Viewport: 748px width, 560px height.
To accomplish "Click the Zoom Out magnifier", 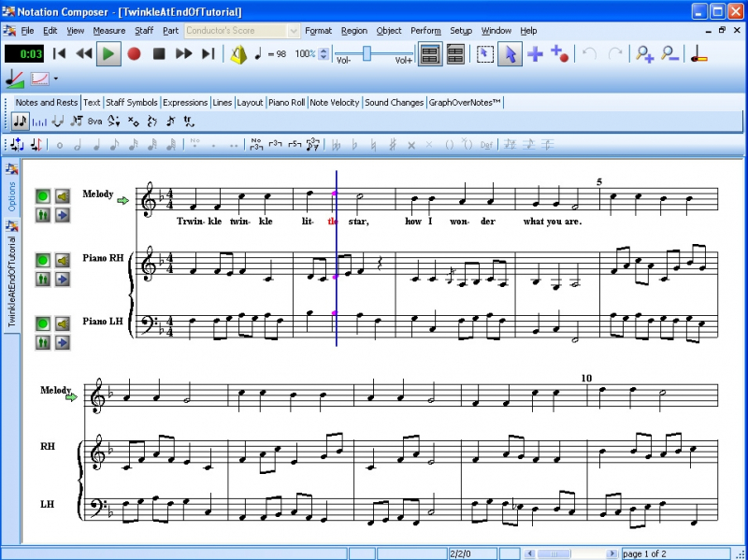I will tap(669, 54).
